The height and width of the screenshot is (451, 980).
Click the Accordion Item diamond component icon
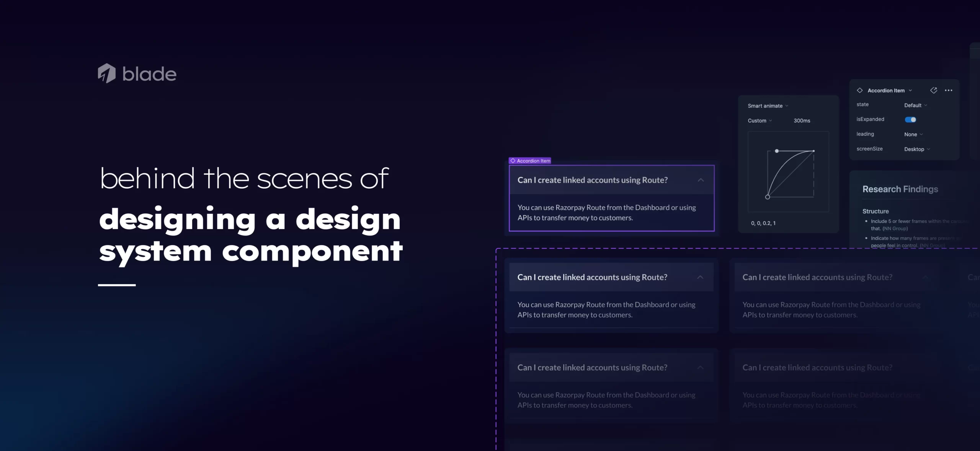click(860, 90)
